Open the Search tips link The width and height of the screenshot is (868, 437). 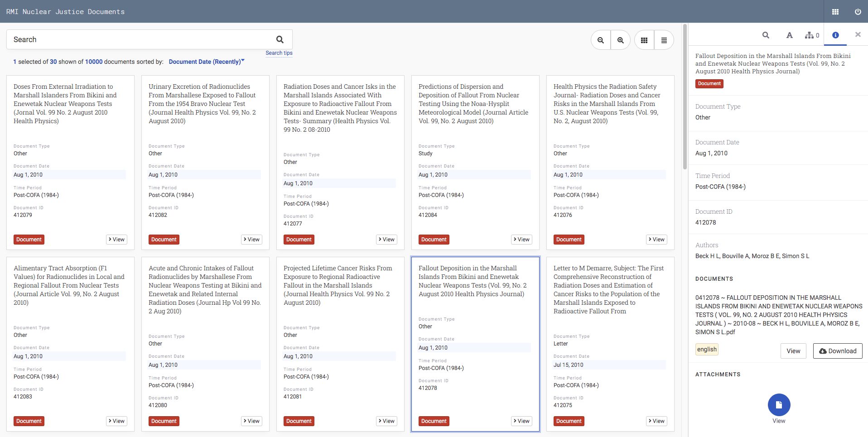[279, 53]
